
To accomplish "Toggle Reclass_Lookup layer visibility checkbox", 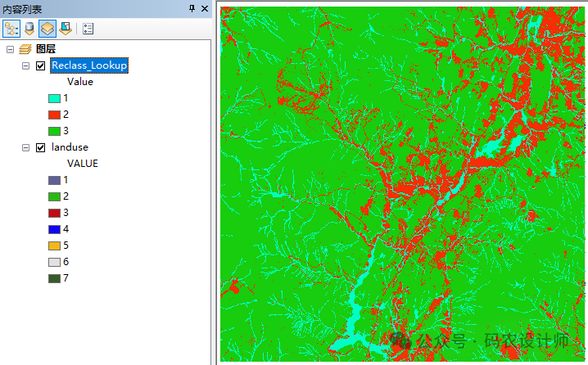I will 41,65.
